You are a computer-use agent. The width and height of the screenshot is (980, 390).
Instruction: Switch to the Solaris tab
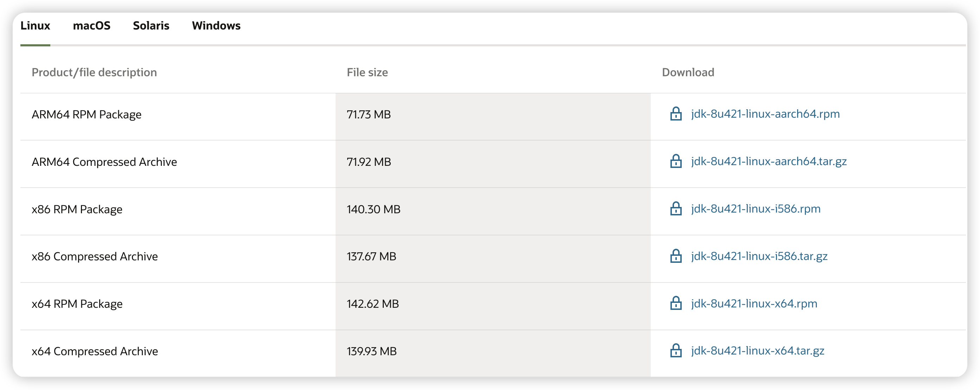coord(151,26)
